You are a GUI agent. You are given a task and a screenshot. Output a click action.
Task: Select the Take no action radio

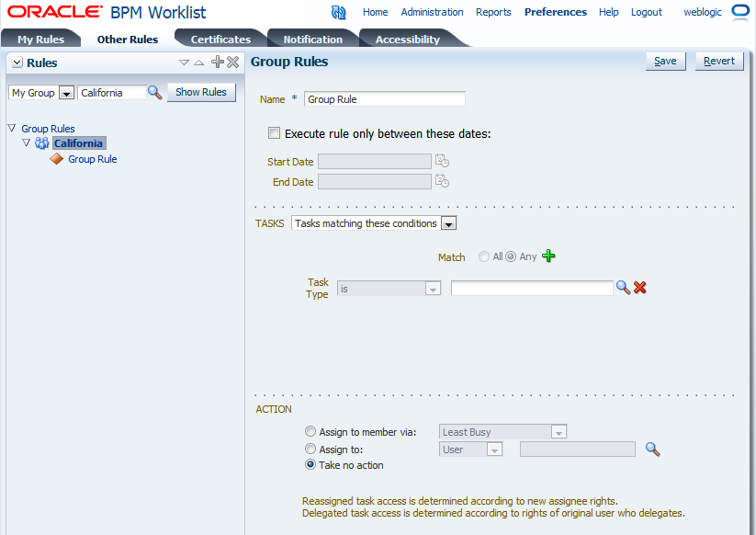pos(310,464)
